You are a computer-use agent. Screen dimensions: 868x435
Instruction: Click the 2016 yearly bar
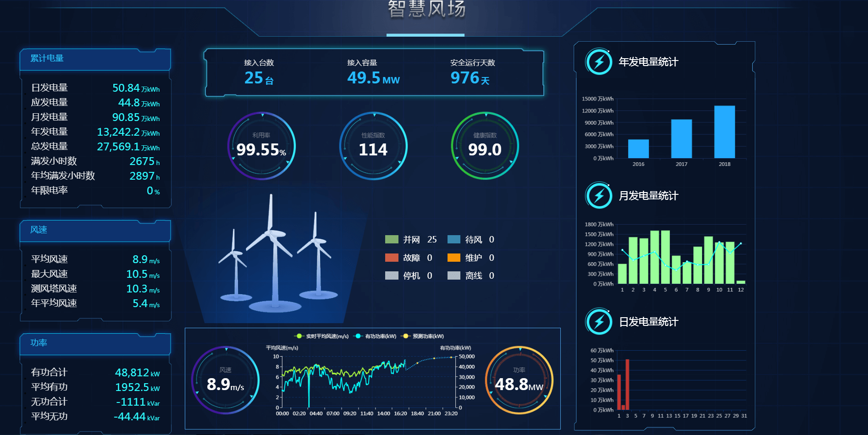click(x=638, y=149)
